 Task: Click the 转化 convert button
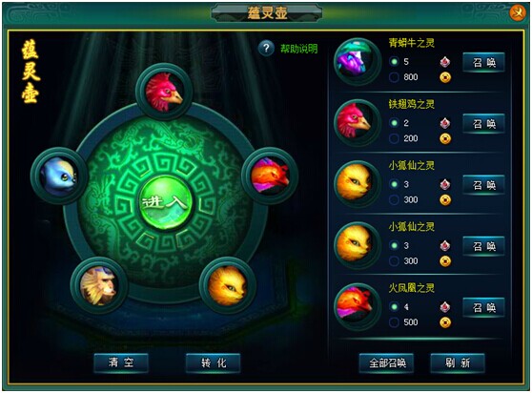pyautogui.click(x=214, y=362)
